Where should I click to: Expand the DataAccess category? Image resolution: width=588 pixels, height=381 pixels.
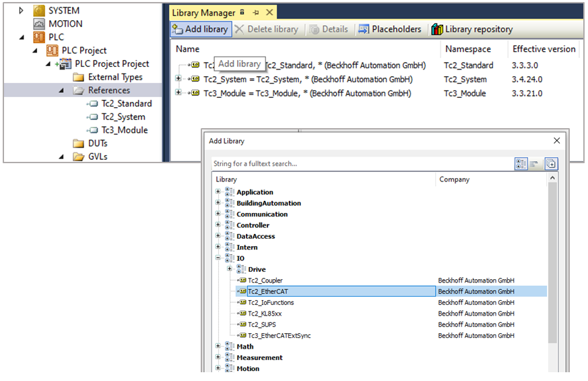tap(218, 235)
